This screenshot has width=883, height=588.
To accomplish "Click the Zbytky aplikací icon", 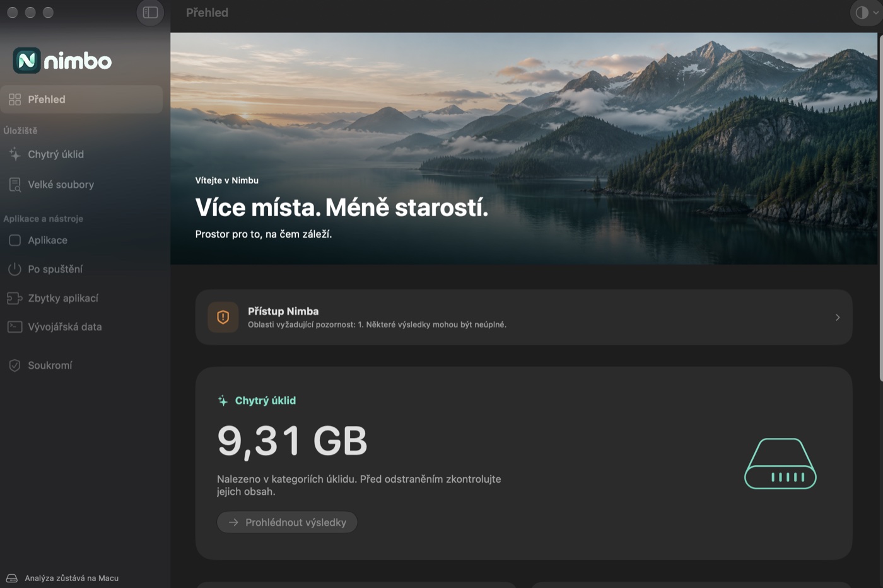I will pos(15,298).
